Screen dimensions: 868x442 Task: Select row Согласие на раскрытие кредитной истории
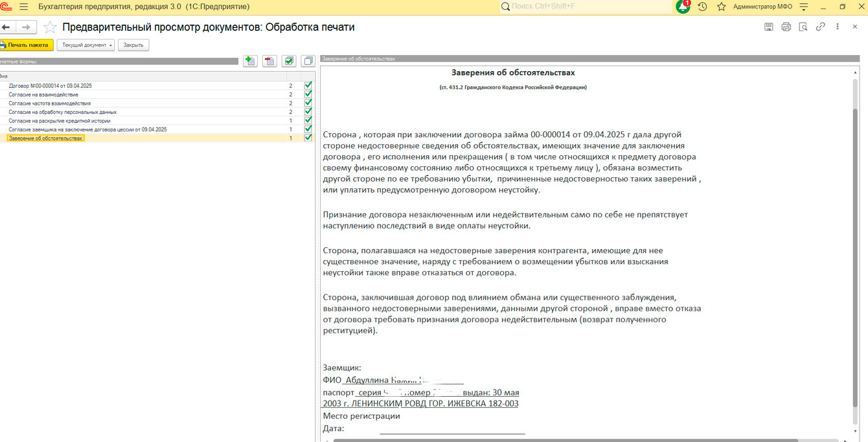tap(157, 120)
